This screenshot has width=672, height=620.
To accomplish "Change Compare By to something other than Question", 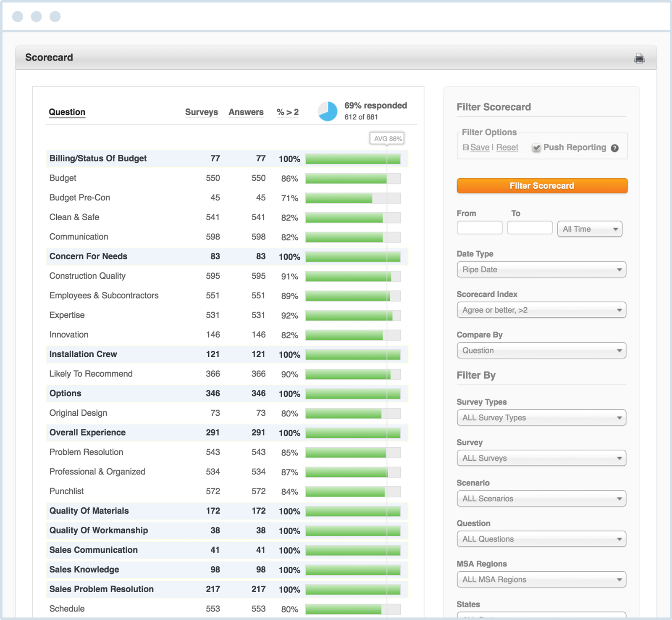I will pos(541,350).
